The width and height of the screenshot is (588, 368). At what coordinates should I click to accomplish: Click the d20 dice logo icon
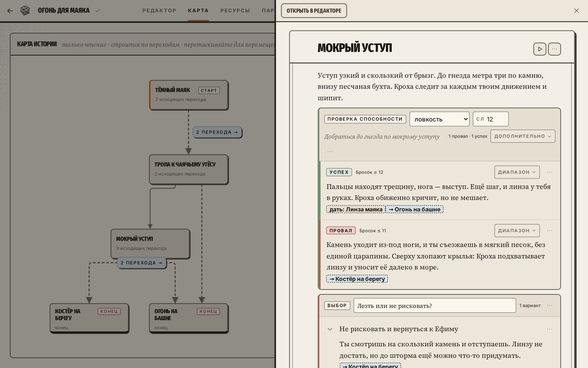[x=25, y=10]
